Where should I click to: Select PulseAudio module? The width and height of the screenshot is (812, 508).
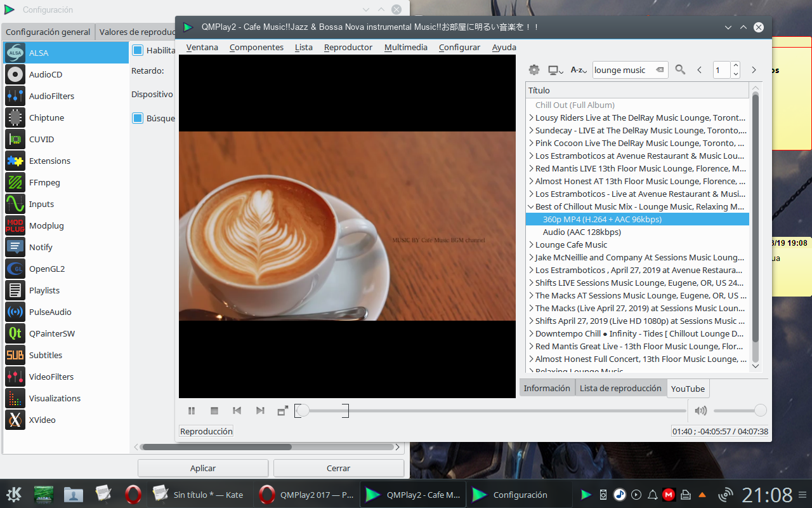(x=66, y=312)
